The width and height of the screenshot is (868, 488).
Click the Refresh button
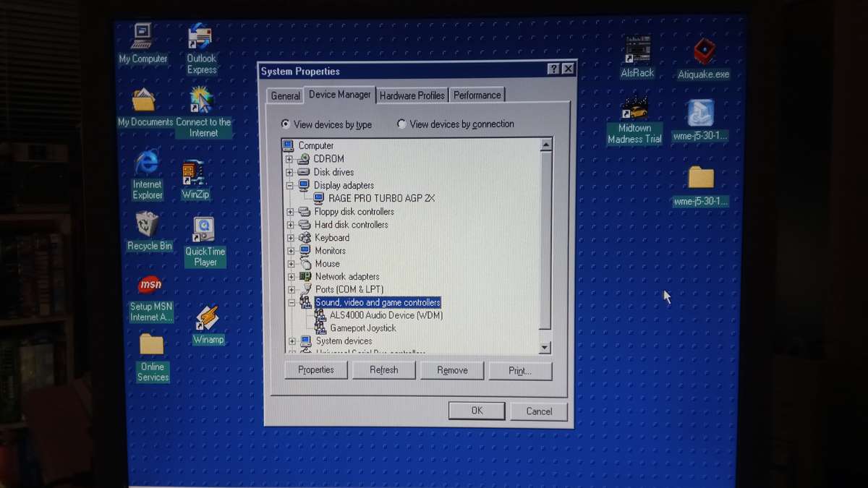point(384,369)
